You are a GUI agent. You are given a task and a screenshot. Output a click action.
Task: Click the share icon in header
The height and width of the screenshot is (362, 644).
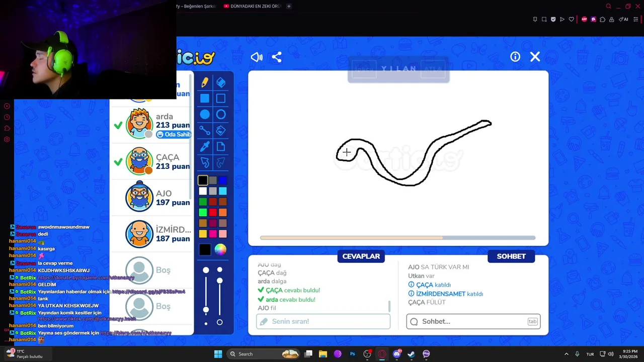(277, 57)
